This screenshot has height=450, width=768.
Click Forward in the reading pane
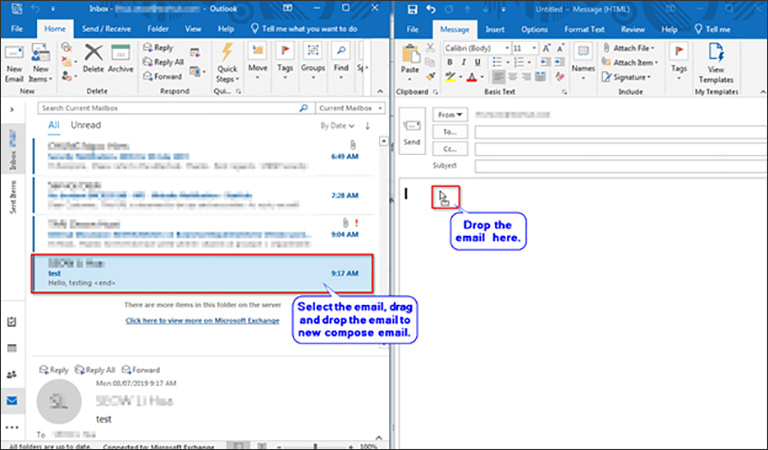pos(141,370)
